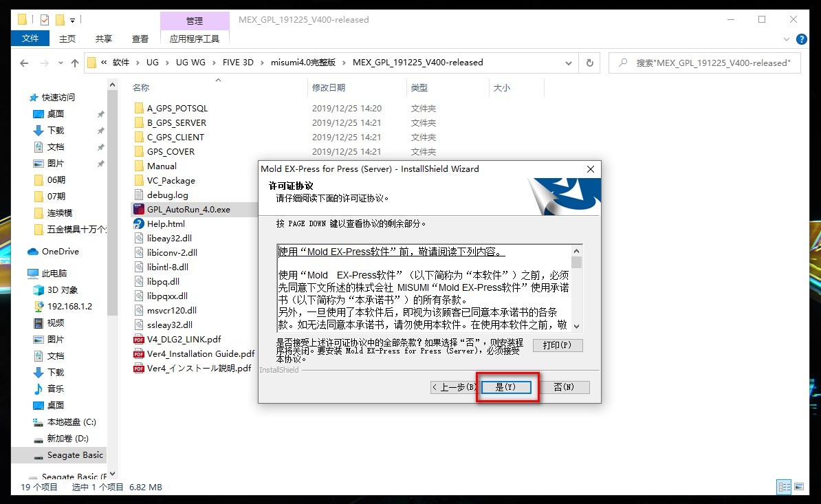Navigate up to the parent folder
Image resolution: width=821 pixels, height=504 pixels.
click(x=76, y=63)
